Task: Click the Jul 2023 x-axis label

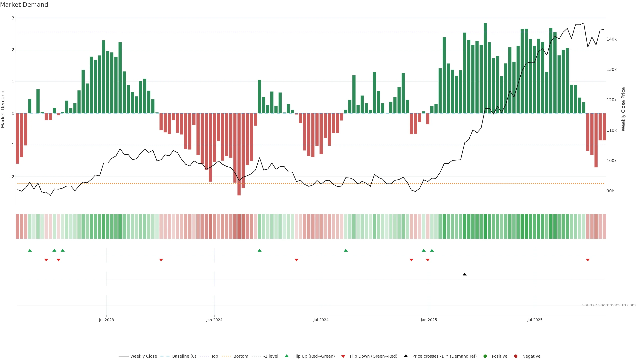Action: (x=106, y=320)
